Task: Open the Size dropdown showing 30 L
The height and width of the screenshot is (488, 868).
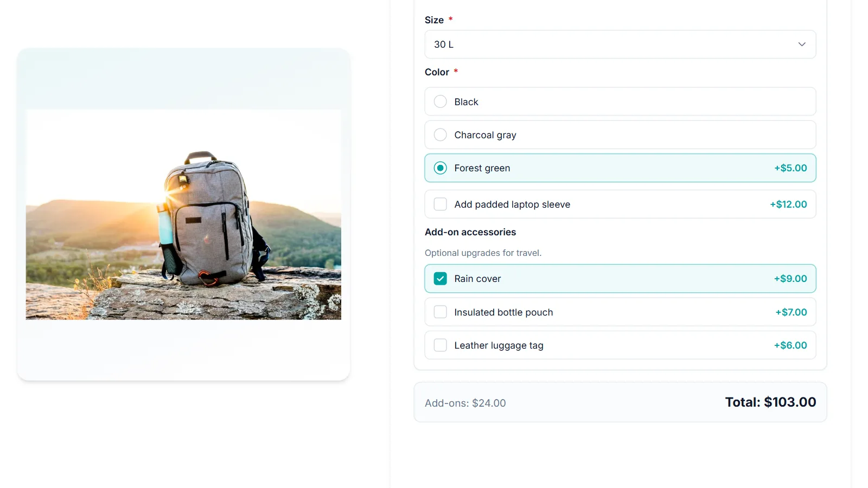Action: click(620, 44)
